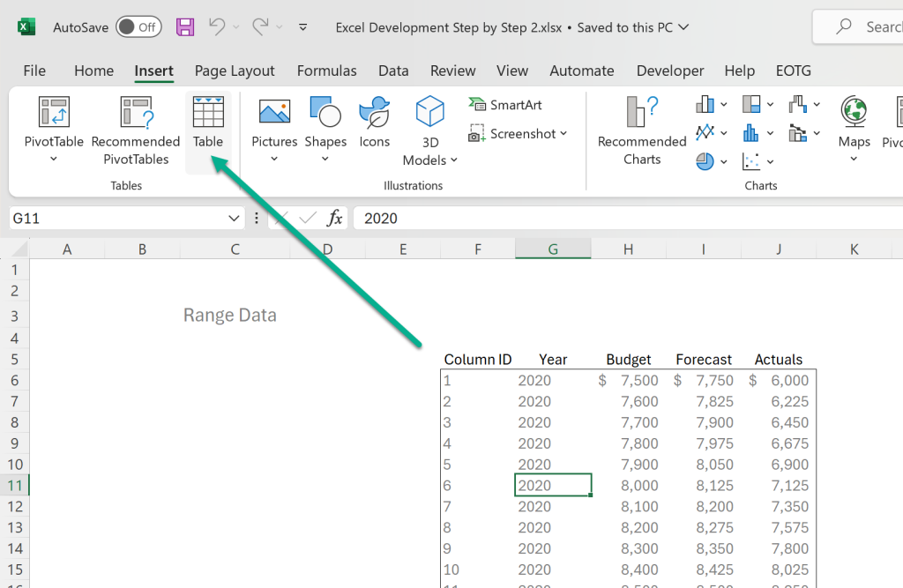Insert a SmartArt graphic
This screenshot has width=903, height=588.
[x=505, y=105]
